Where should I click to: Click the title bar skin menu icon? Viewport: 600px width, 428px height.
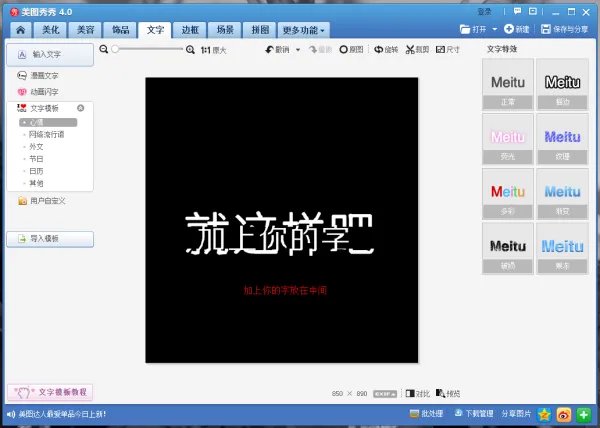coord(533,11)
